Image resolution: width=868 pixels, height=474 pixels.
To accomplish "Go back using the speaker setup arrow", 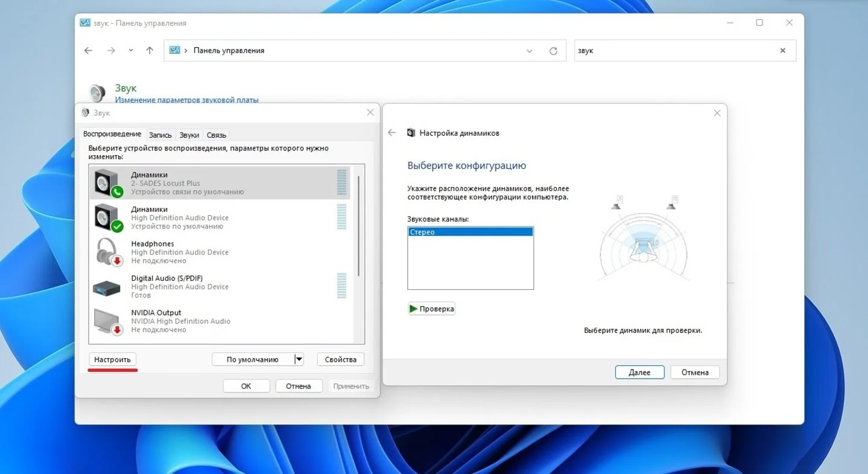I will click(x=392, y=133).
